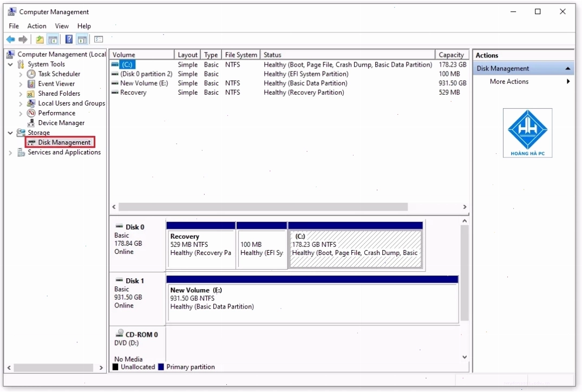Expand the Task Scheduler node
582x392 pixels.
pos(21,74)
